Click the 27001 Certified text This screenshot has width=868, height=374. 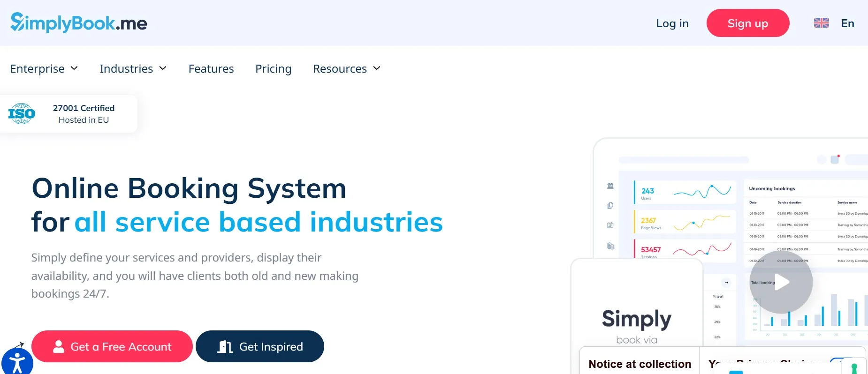84,108
